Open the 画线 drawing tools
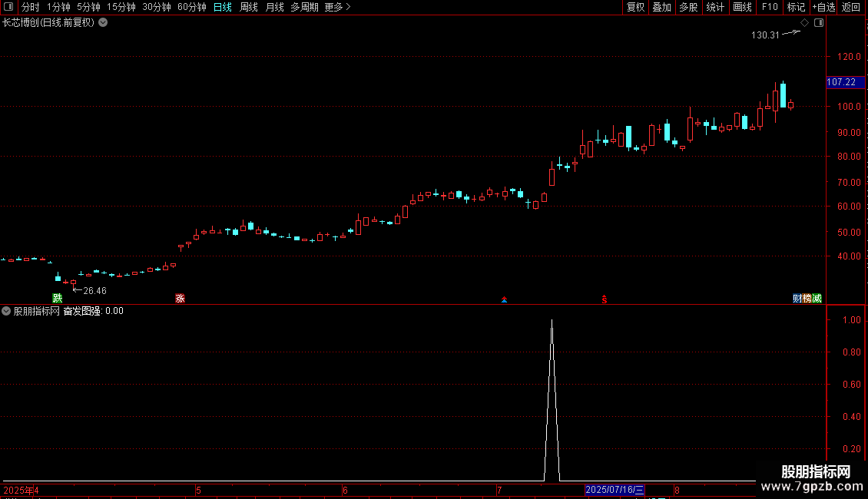868x499 pixels. (742, 7)
